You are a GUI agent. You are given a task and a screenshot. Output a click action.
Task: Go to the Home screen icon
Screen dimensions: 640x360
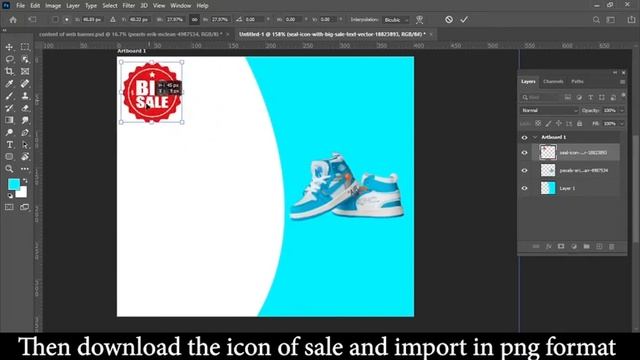[x=13, y=20]
